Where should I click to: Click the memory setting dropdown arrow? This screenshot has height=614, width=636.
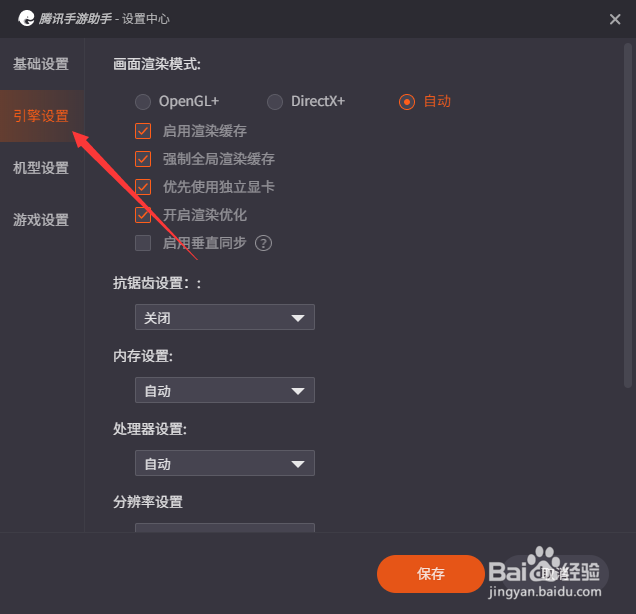click(298, 391)
